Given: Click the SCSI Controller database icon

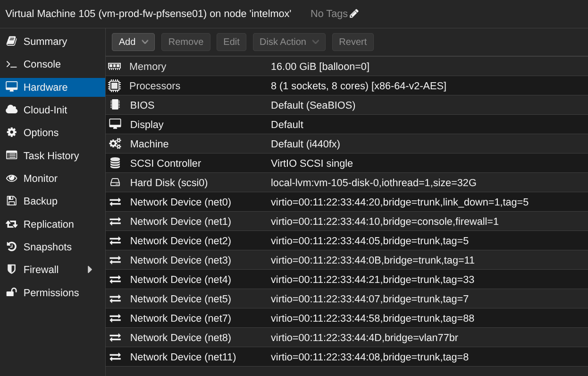Looking at the screenshot, I should pos(115,163).
